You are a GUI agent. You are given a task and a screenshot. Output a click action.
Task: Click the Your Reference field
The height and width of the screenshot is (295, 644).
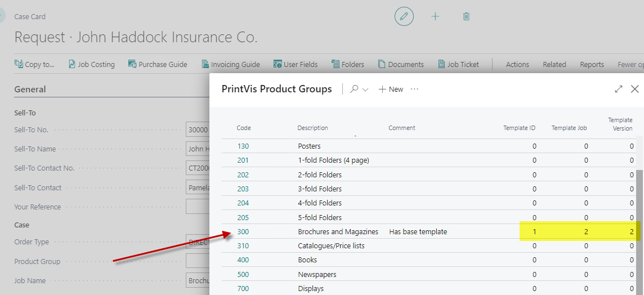tap(198, 207)
